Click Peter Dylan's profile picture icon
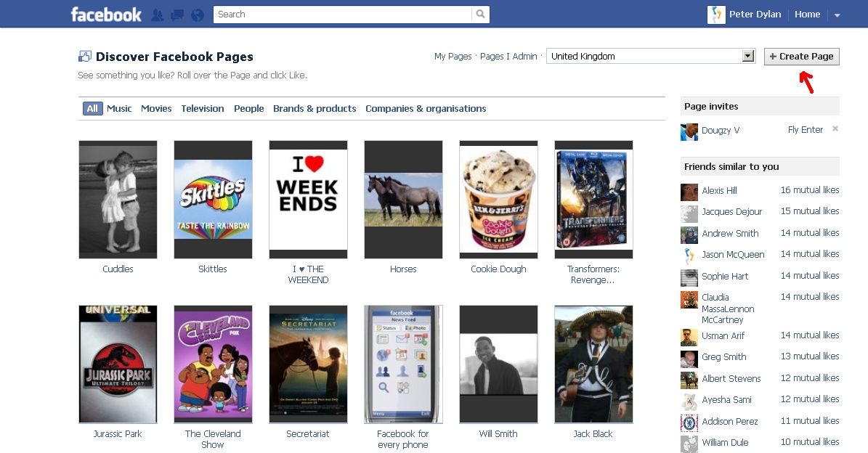Viewport: 868px width, 453px height. click(x=716, y=15)
